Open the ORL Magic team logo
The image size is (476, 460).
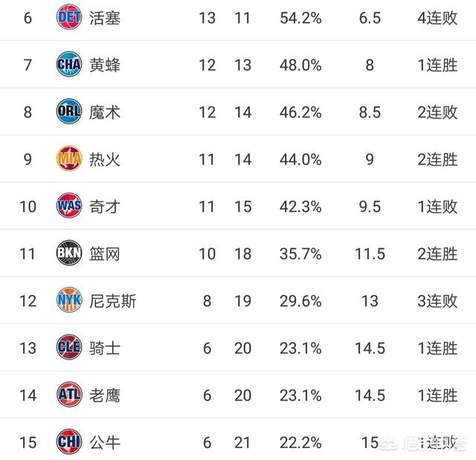pyautogui.click(x=69, y=111)
